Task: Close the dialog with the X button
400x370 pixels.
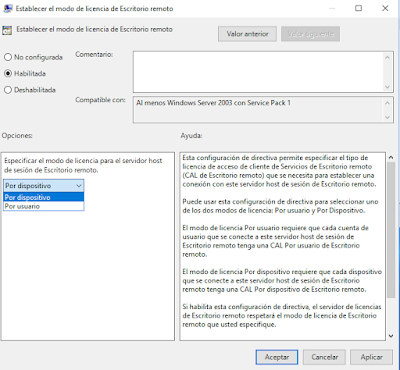Action: (x=385, y=8)
